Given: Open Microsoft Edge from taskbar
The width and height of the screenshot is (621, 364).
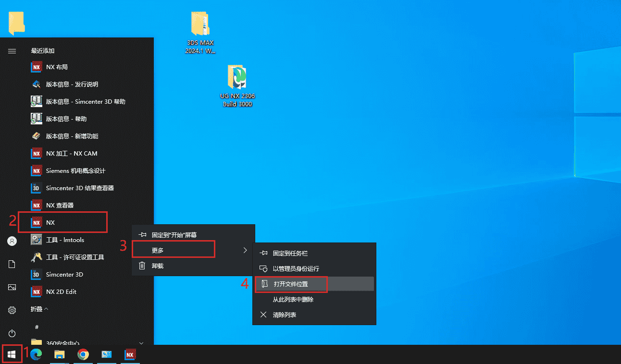Looking at the screenshot, I should pos(36,354).
